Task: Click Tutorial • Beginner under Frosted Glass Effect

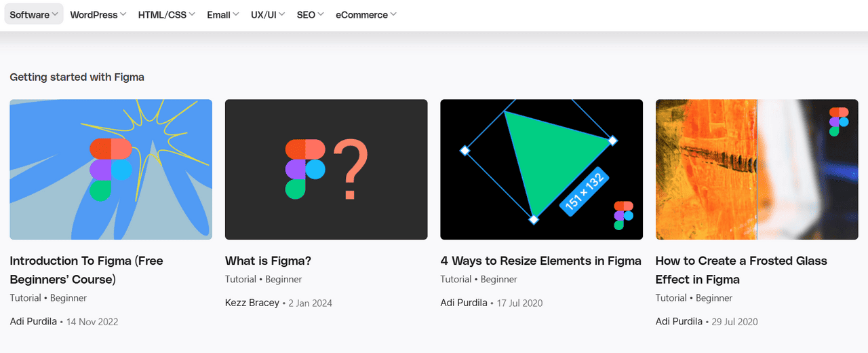Action: pos(694,297)
